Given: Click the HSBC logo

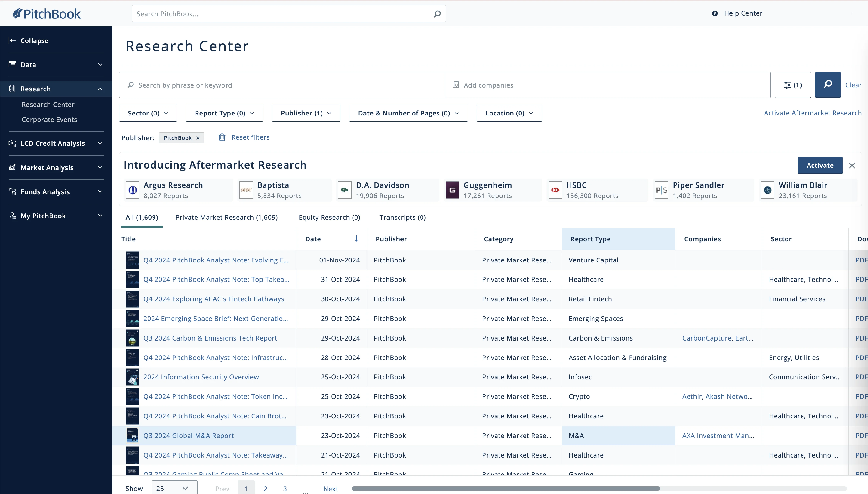Looking at the screenshot, I should click(555, 190).
